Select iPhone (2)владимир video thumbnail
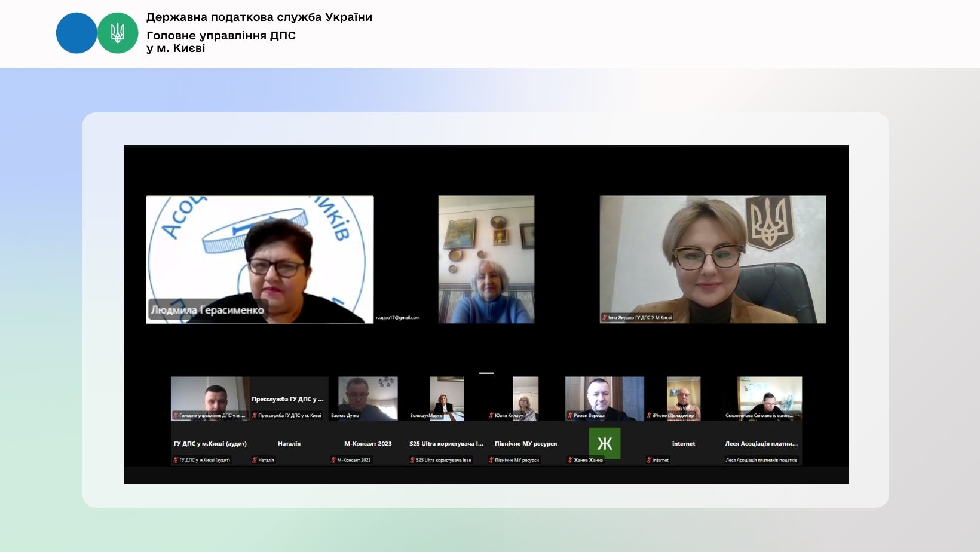This screenshot has height=552, width=980. 683,397
